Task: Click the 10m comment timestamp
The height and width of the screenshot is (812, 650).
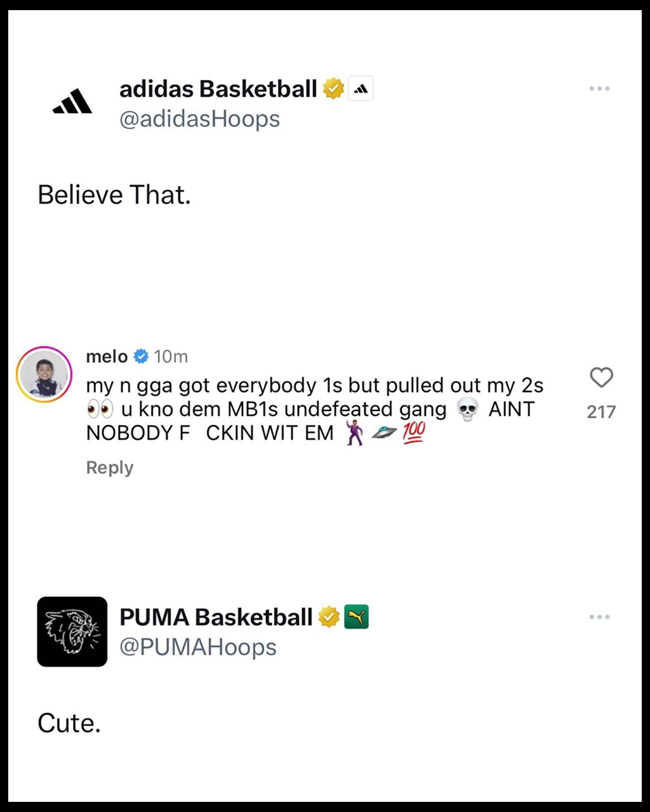Action: (x=171, y=357)
